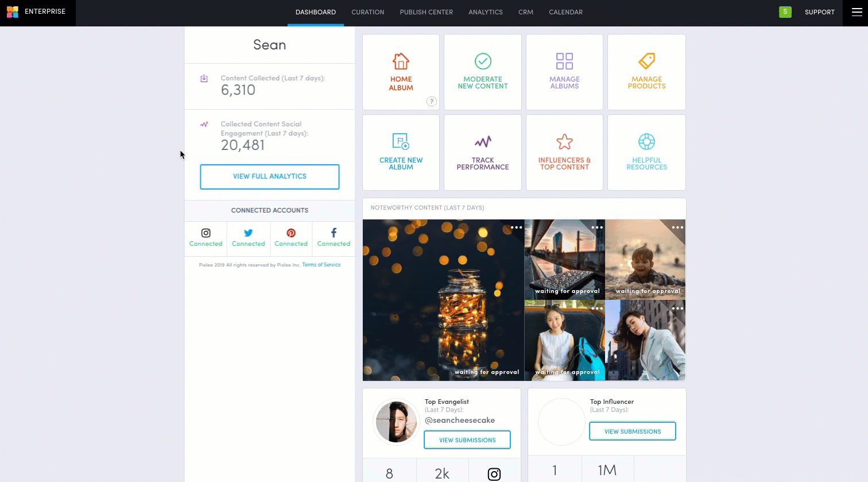
Task: Click the Pinterest connected account icon
Action: coord(291,233)
